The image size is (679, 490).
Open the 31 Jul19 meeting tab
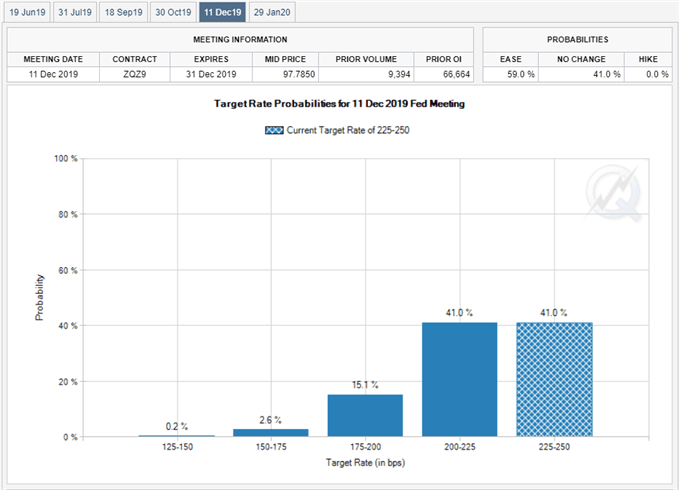click(x=75, y=12)
